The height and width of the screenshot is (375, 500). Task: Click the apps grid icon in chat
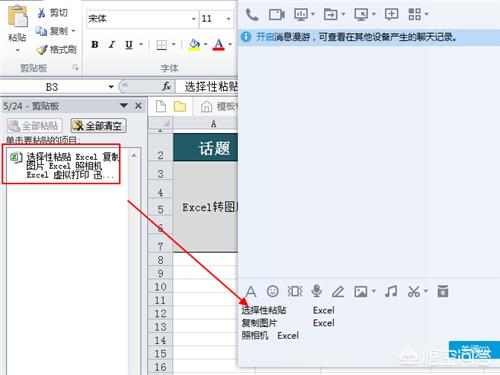(x=414, y=14)
